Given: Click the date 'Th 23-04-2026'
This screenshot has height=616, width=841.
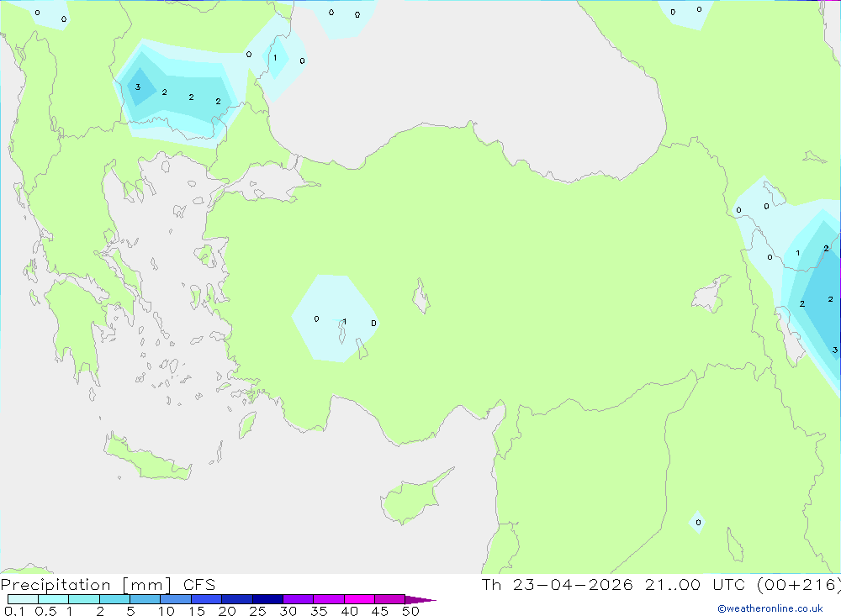Looking at the screenshot, I should [x=558, y=584].
